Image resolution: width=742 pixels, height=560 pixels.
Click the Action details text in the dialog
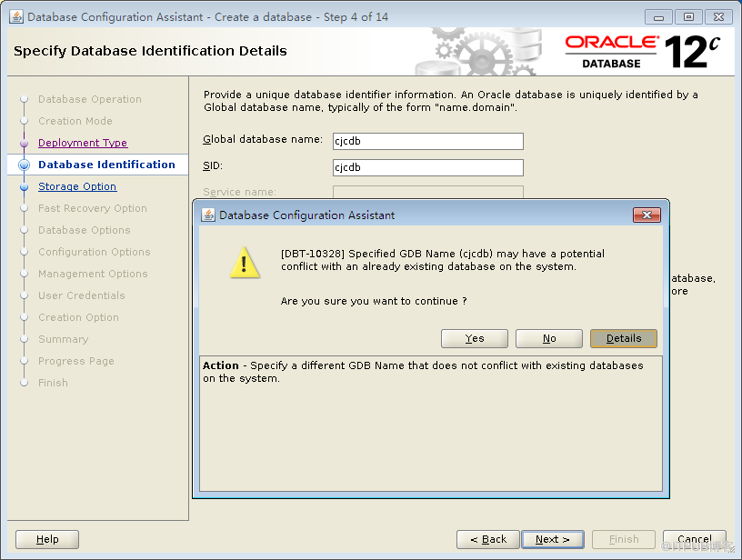click(423, 372)
